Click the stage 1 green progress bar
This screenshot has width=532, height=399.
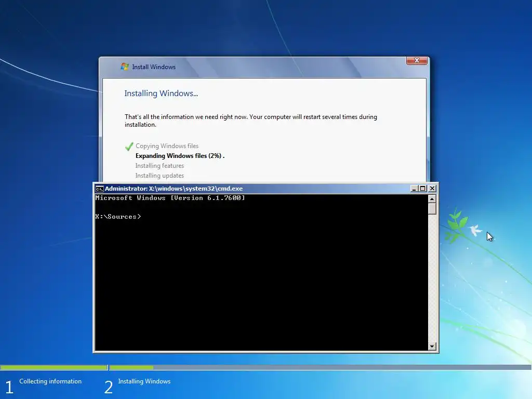[54, 367]
